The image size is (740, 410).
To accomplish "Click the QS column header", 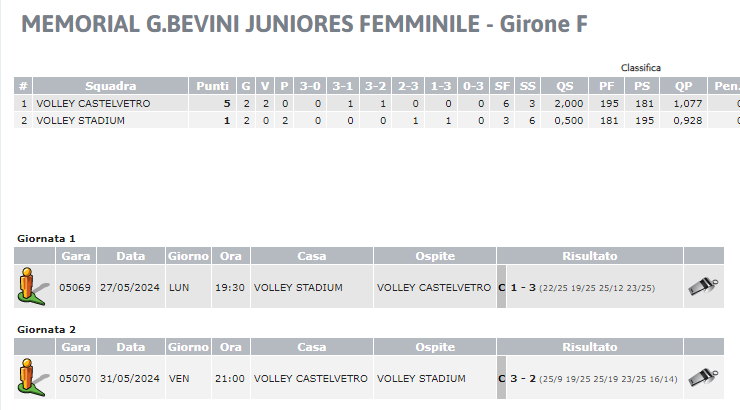I will click(564, 86).
